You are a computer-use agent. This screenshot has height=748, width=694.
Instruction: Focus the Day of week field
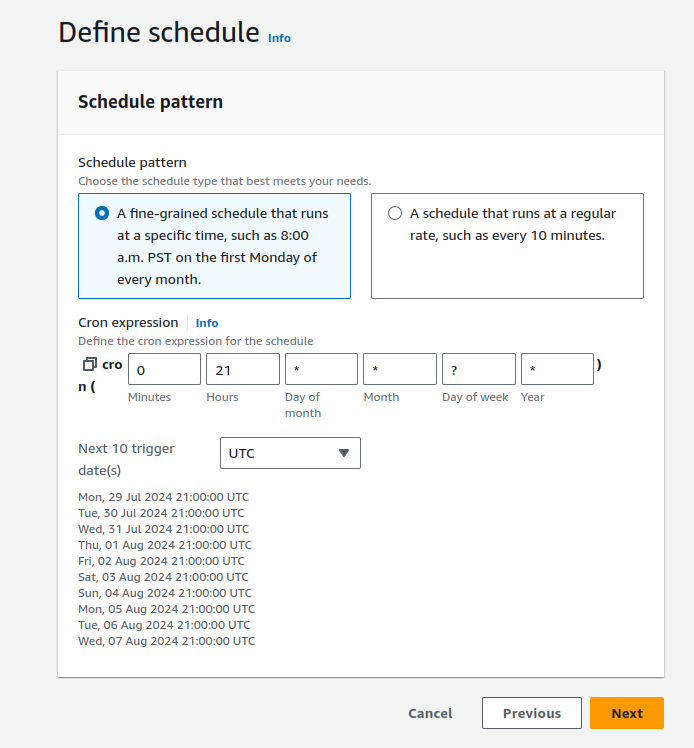478,369
